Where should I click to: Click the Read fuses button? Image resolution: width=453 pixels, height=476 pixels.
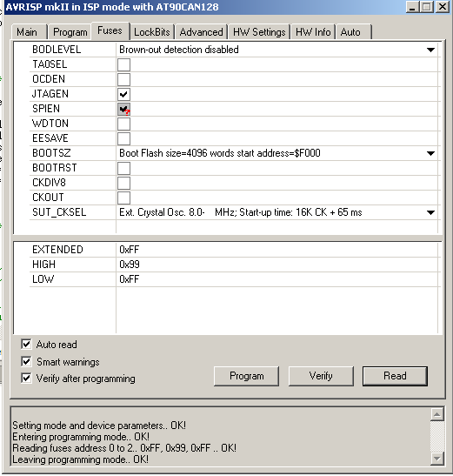(x=395, y=376)
